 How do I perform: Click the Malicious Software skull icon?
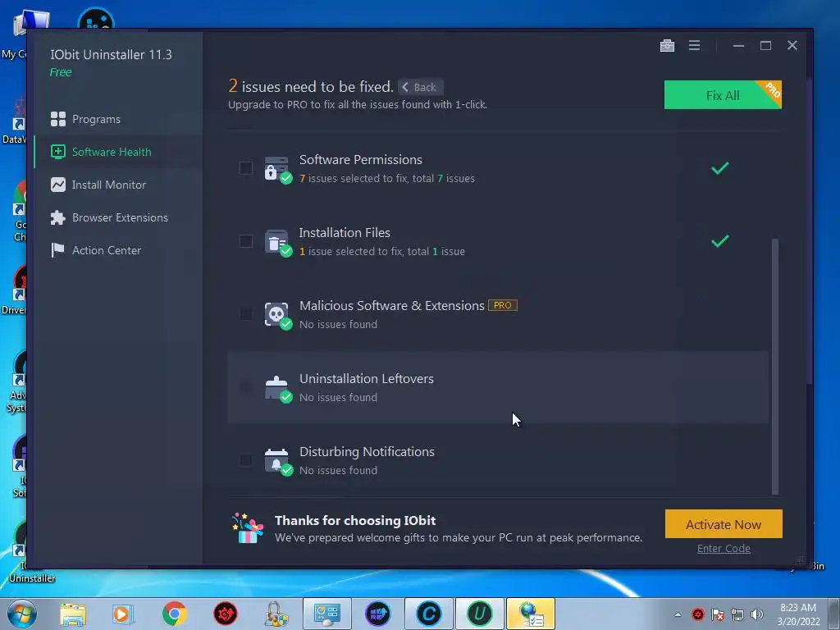click(x=277, y=314)
